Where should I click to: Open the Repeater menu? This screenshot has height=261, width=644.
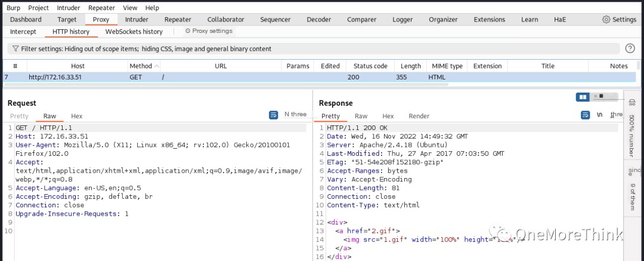coord(102,8)
